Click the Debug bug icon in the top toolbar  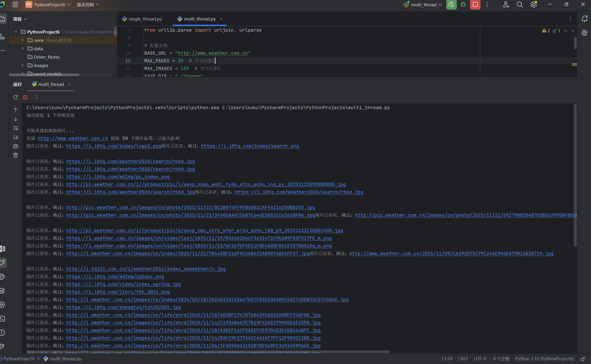[x=463, y=5]
